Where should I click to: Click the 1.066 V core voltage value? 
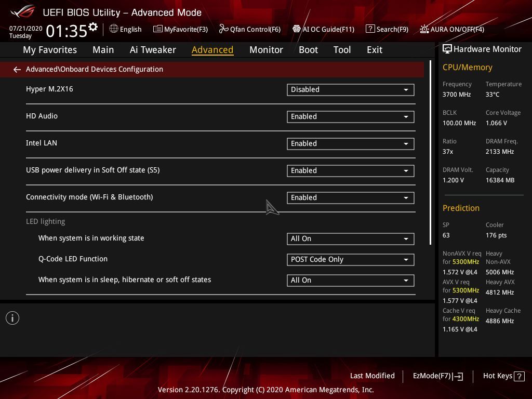click(496, 123)
